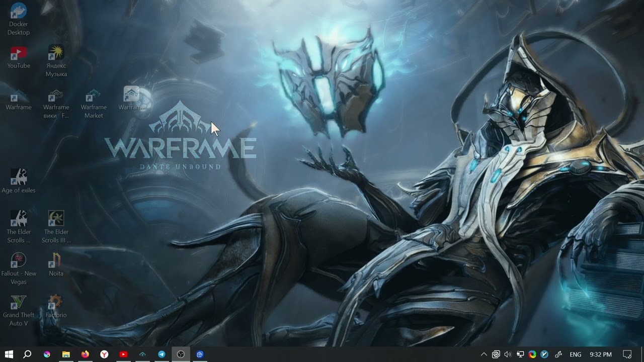Switch to OBS Studio in the taskbar
The height and width of the screenshot is (362, 644).
(x=181, y=354)
